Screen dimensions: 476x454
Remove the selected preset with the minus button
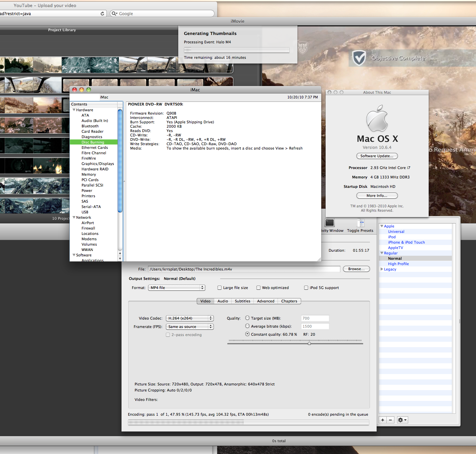point(390,420)
